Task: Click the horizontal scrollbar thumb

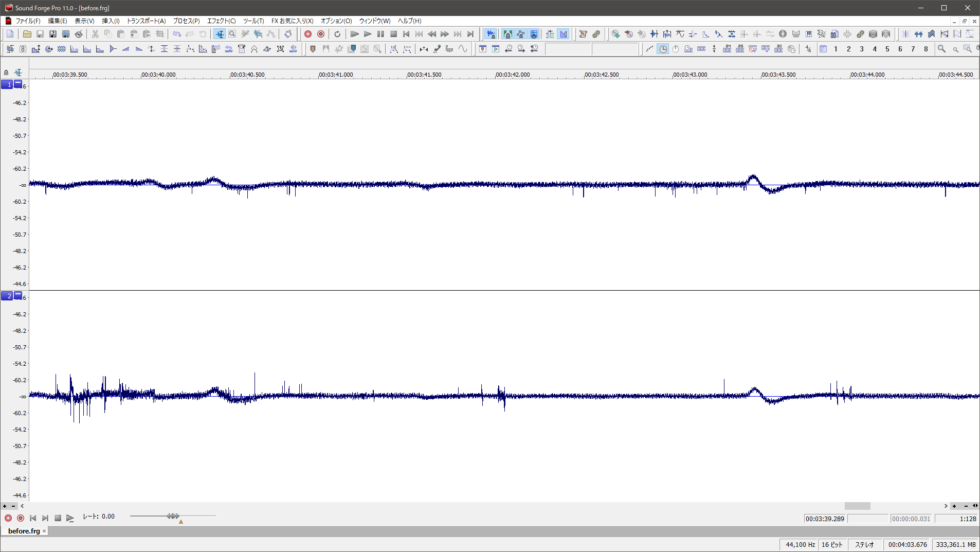Action: pyautogui.click(x=857, y=506)
